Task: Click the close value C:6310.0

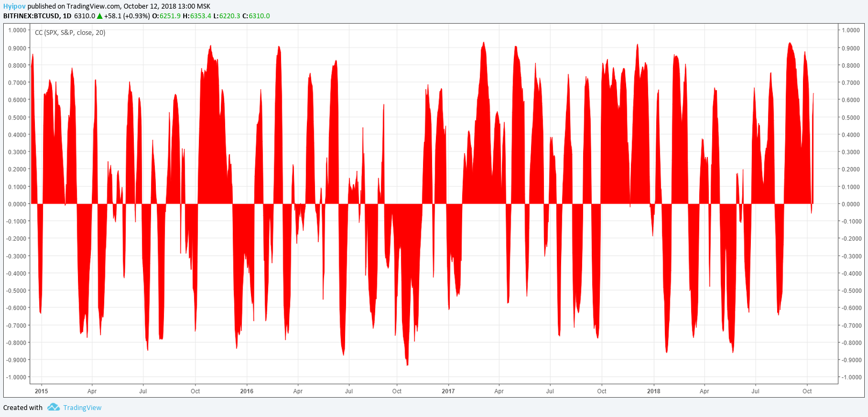Action: pyautogui.click(x=256, y=16)
